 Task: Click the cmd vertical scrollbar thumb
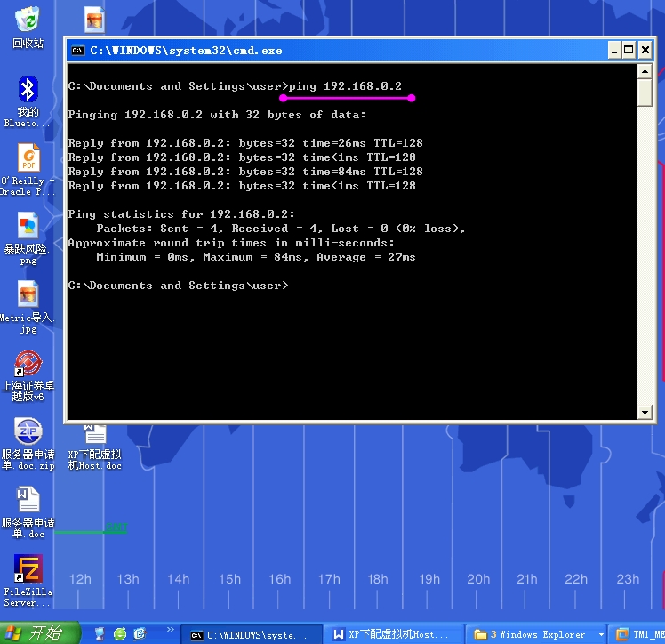tap(645, 92)
